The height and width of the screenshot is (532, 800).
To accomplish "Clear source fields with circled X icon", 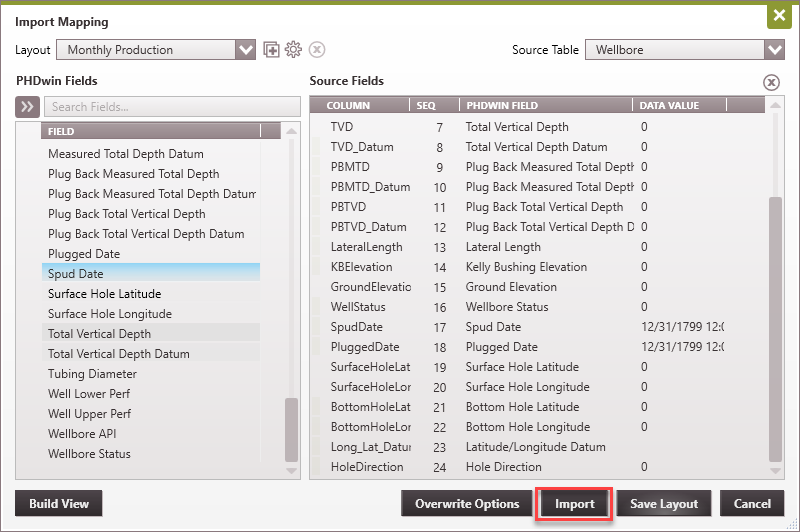I will point(771,82).
